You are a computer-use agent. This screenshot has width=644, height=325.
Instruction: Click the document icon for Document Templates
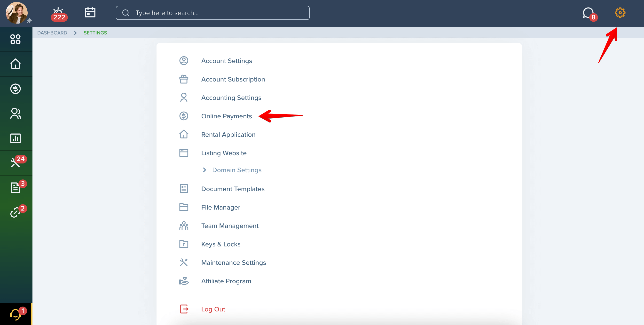(x=184, y=189)
